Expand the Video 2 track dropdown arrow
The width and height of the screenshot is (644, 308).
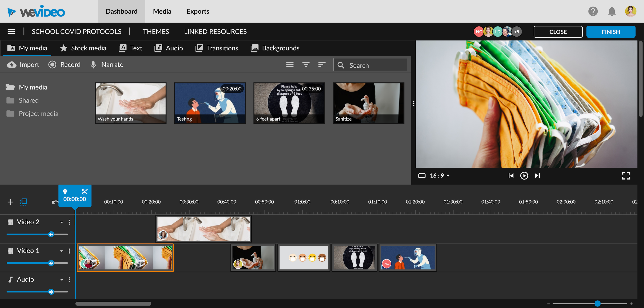[x=62, y=222]
